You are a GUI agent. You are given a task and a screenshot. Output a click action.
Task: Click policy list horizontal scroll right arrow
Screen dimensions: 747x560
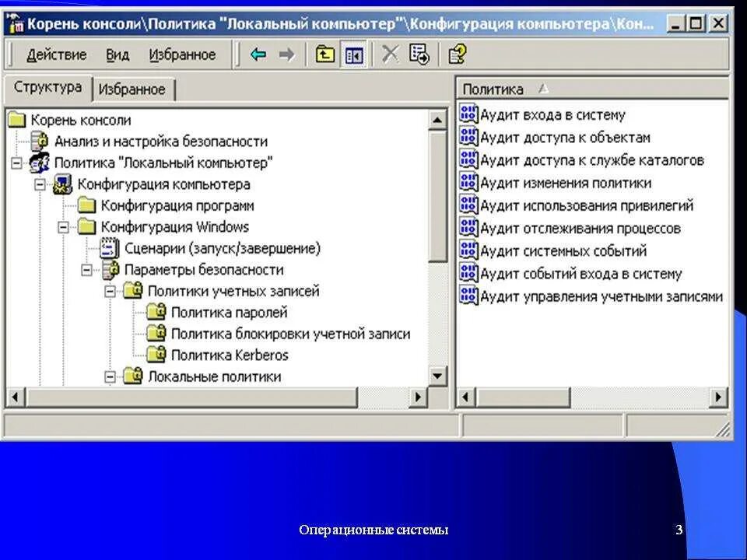pyautogui.click(x=718, y=397)
